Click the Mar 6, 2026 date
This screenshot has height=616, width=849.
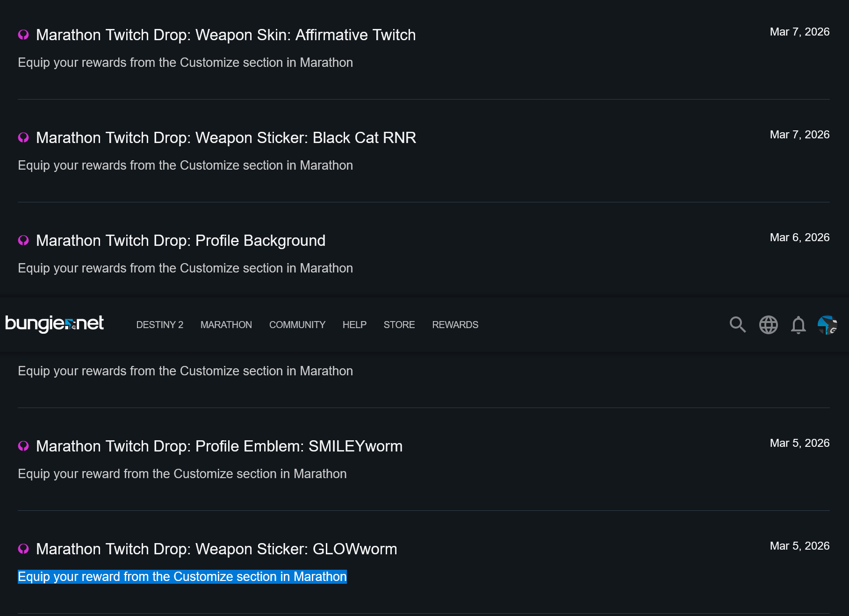click(799, 237)
